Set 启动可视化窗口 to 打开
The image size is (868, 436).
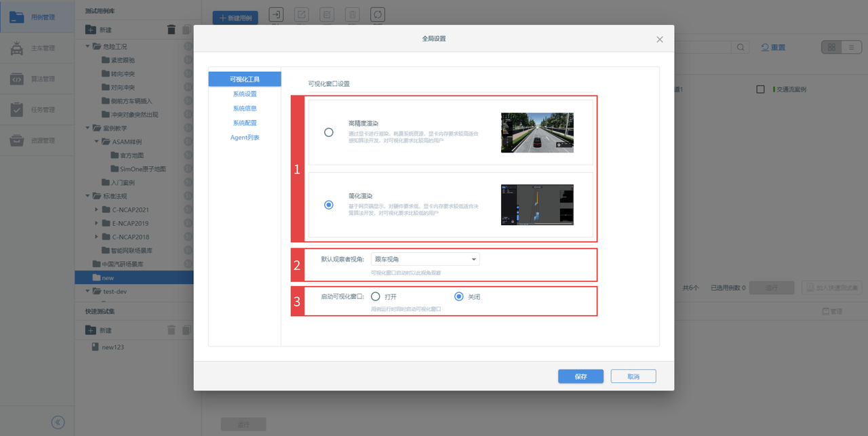[x=376, y=297]
